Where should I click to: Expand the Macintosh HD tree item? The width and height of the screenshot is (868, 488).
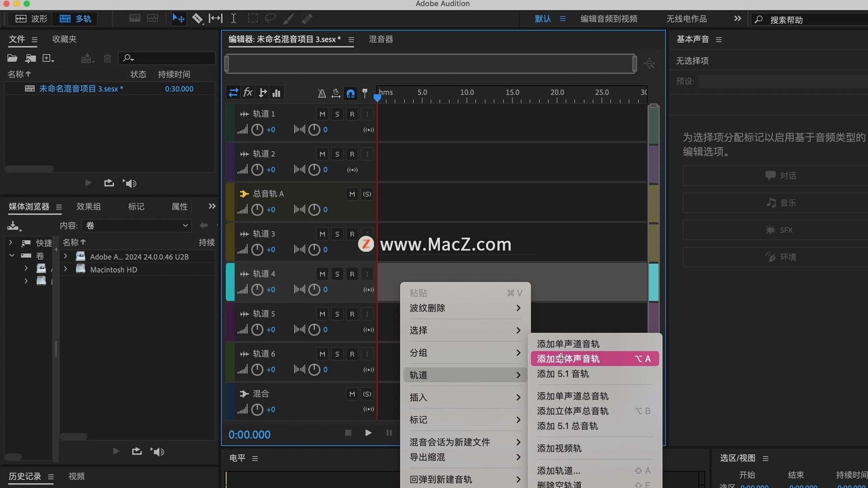(x=66, y=269)
